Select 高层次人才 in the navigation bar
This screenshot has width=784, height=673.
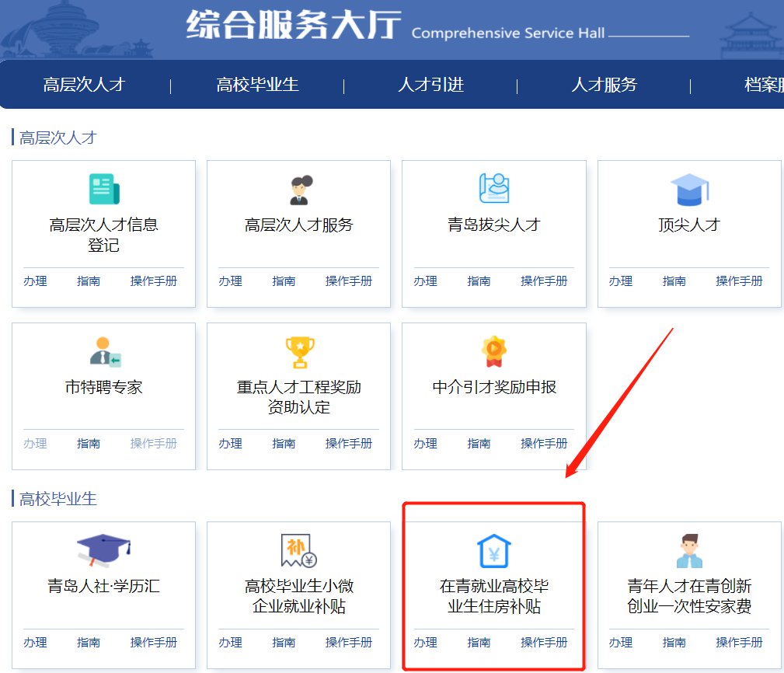(84, 85)
